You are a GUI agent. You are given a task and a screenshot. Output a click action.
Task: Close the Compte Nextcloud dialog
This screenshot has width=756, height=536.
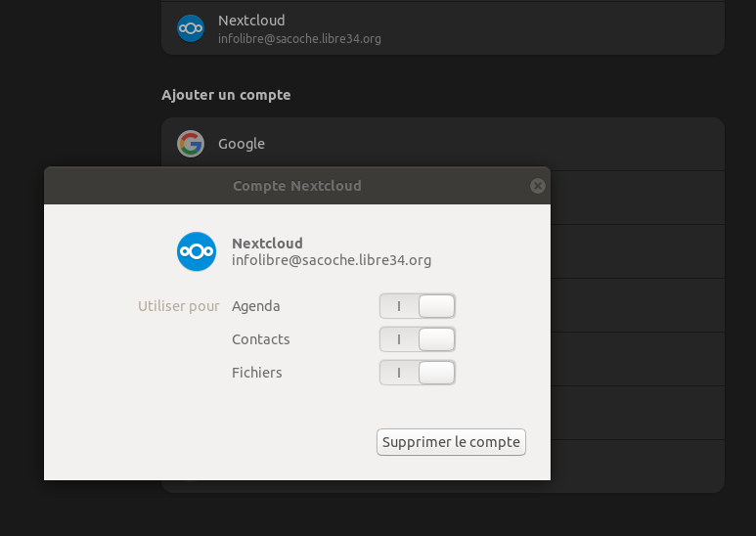click(537, 186)
